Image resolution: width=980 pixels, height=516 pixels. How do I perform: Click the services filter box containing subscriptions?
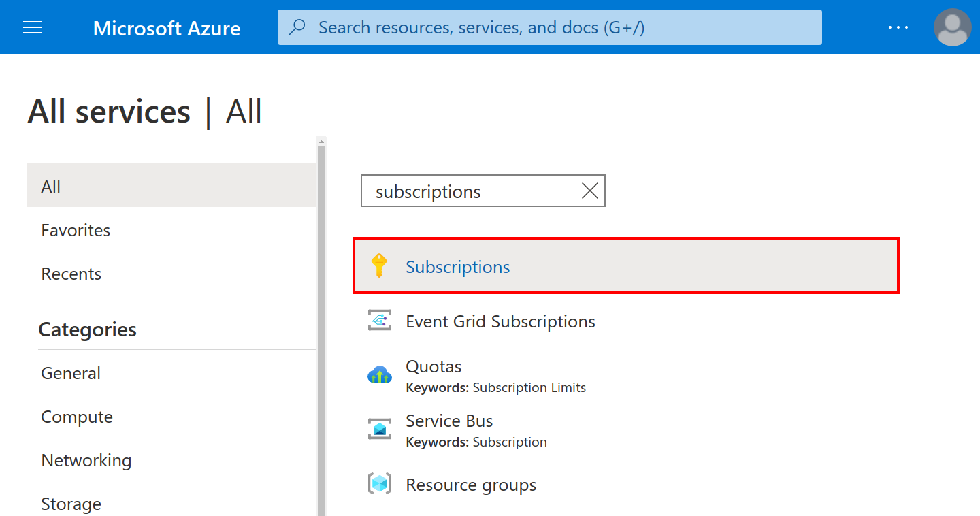click(483, 191)
